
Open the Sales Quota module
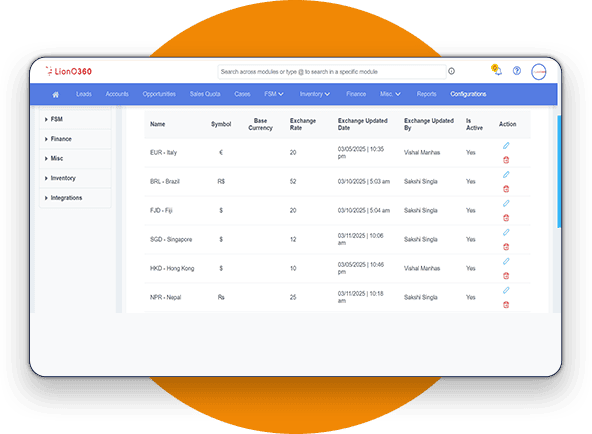(205, 94)
